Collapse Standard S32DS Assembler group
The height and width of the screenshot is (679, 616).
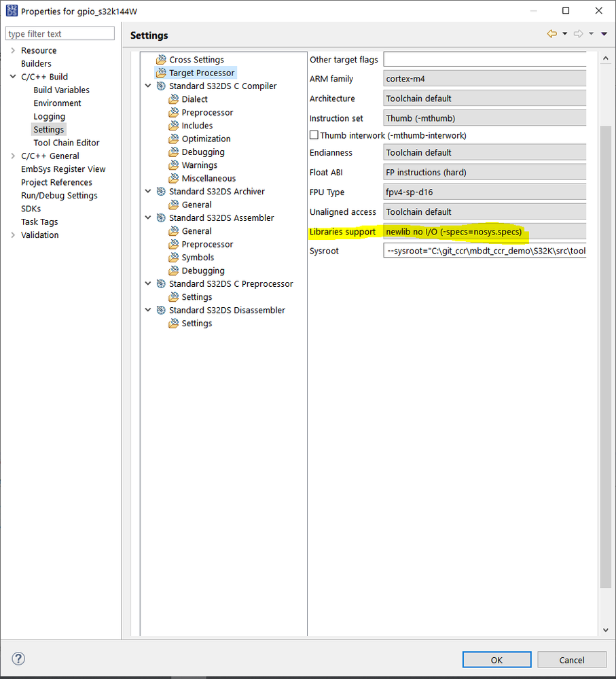coord(148,217)
